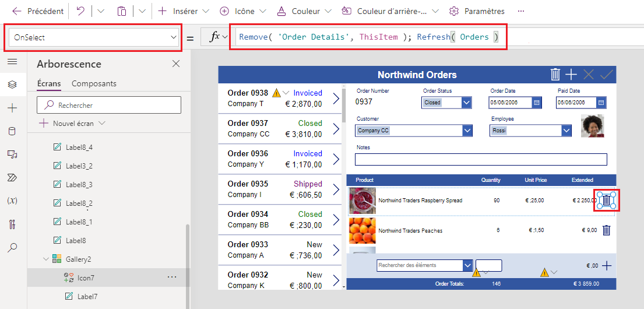Add order detail with plus icon
This screenshot has height=309, width=644.
(607, 265)
